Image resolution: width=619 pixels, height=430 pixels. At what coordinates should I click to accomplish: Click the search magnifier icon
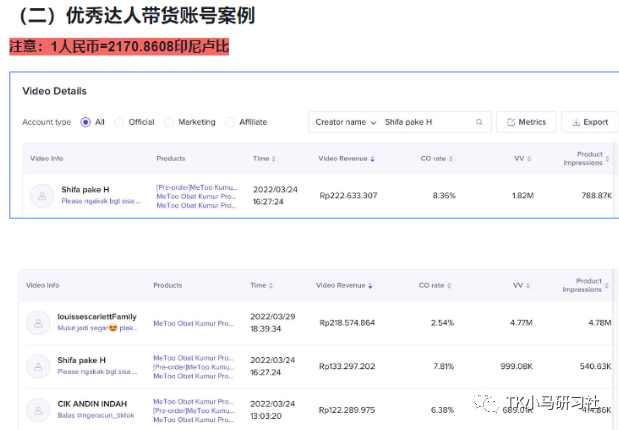(479, 122)
